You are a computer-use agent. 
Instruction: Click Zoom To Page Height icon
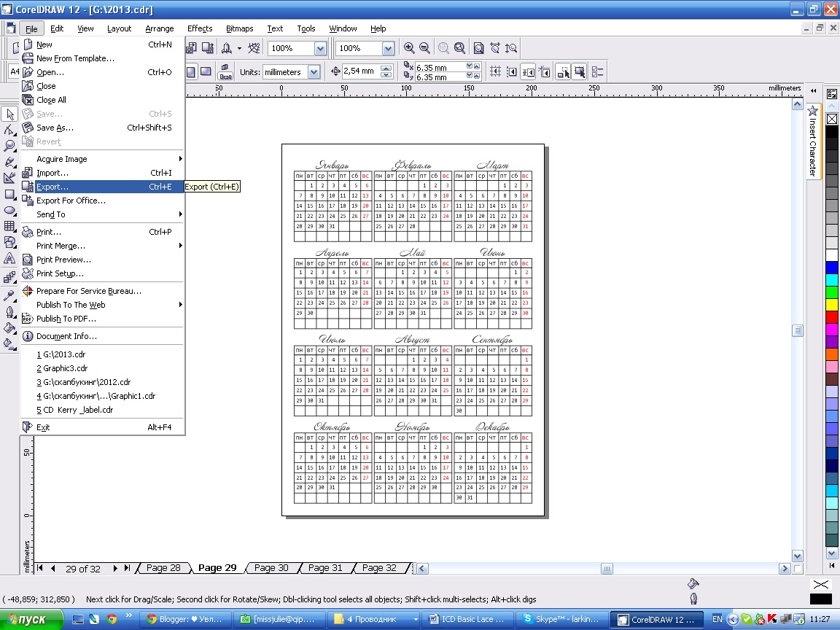[511, 48]
